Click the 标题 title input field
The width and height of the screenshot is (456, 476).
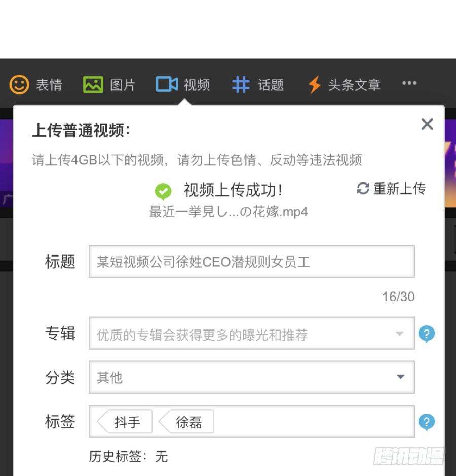251,262
